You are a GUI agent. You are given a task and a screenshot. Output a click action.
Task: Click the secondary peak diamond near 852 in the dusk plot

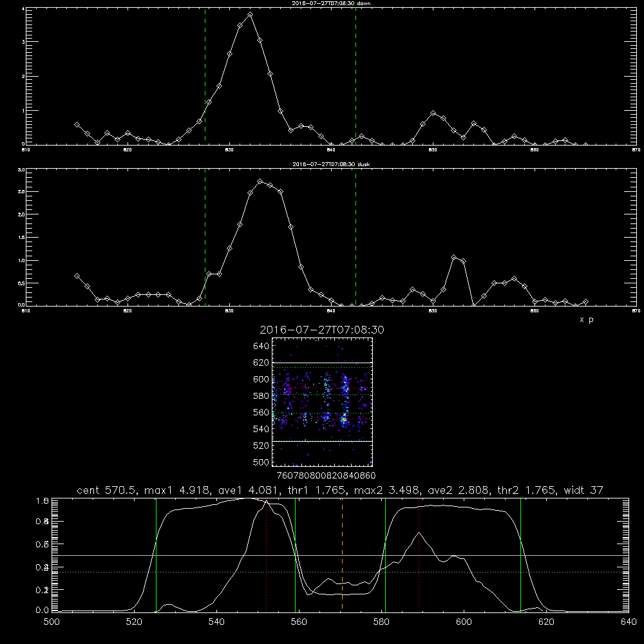(x=454, y=258)
